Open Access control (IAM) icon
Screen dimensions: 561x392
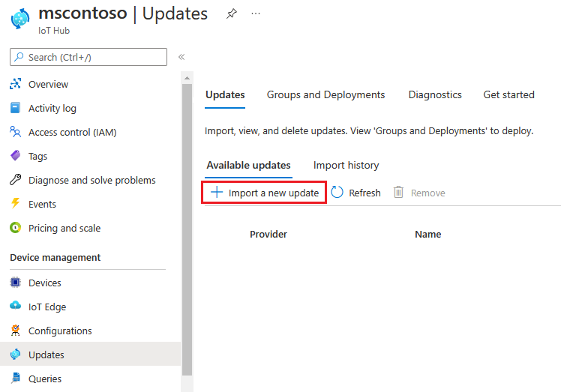pyautogui.click(x=15, y=133)
